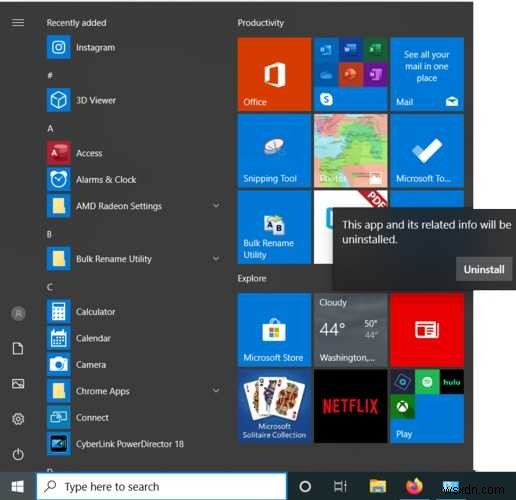Screen dimensions: 516x500
Task: Click the Recently added heading
Action: [76, 23]
